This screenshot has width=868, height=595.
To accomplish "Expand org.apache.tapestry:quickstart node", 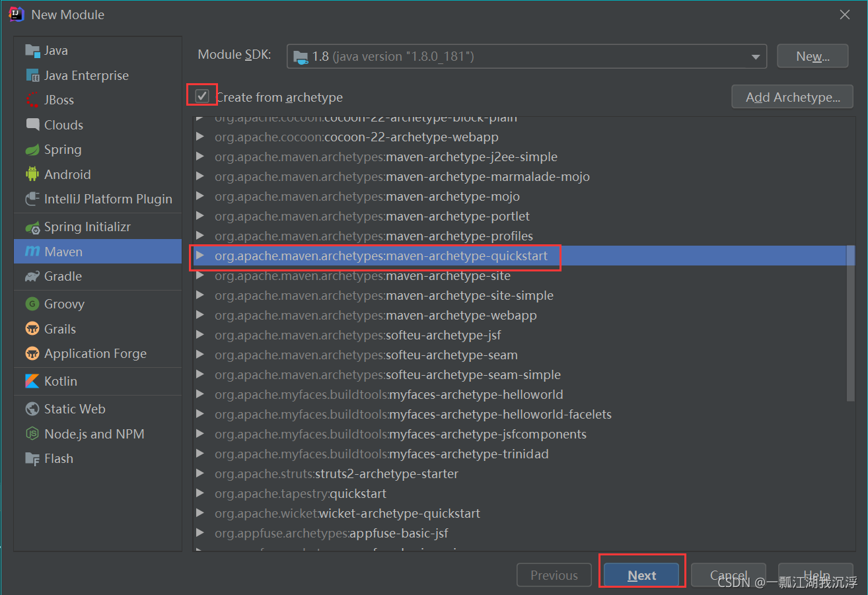I will [x=200, y=494].
